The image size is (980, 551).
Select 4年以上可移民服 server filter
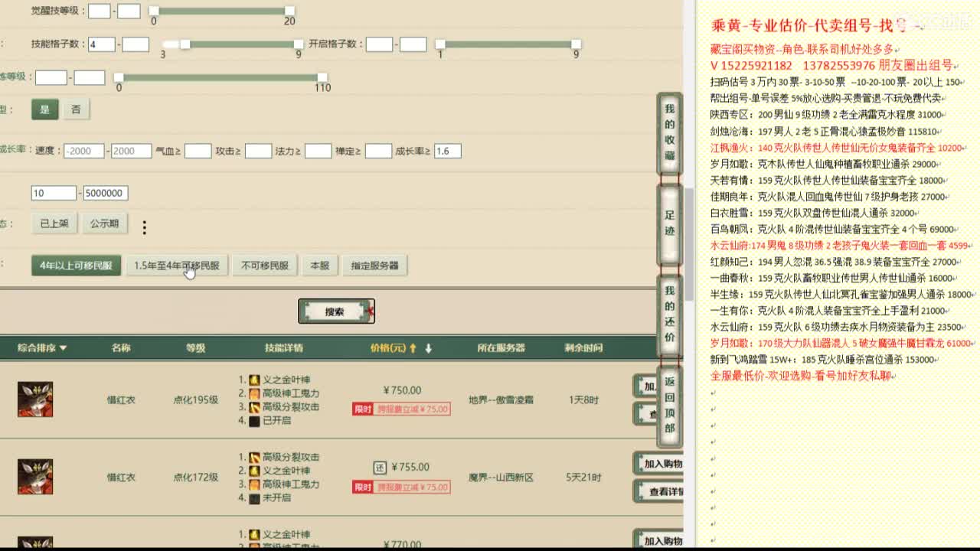(76, 266)
